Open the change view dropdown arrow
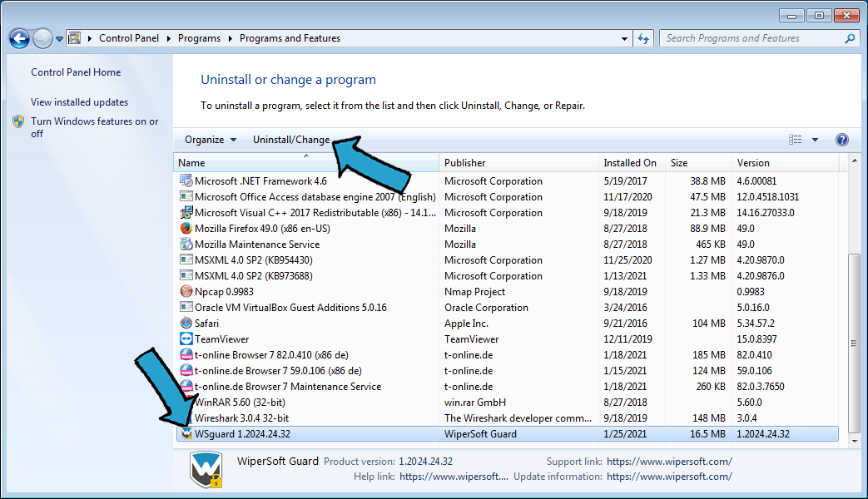Screen dimensions: 868x499 816,139
